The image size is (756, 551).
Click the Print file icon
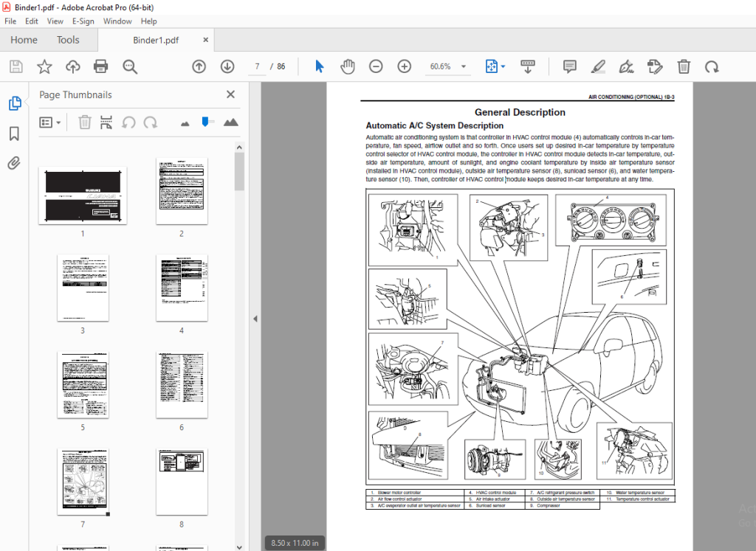click(x=100, y=66)
